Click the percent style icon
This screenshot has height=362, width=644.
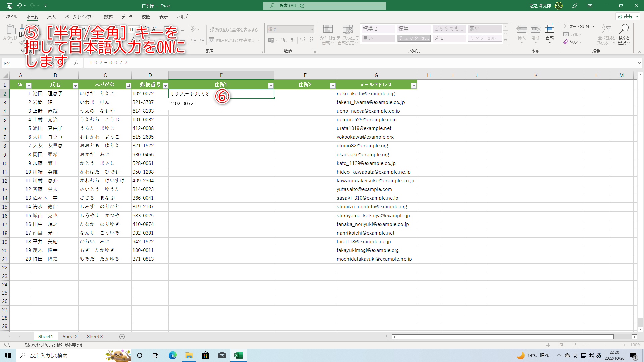[284, 40]
